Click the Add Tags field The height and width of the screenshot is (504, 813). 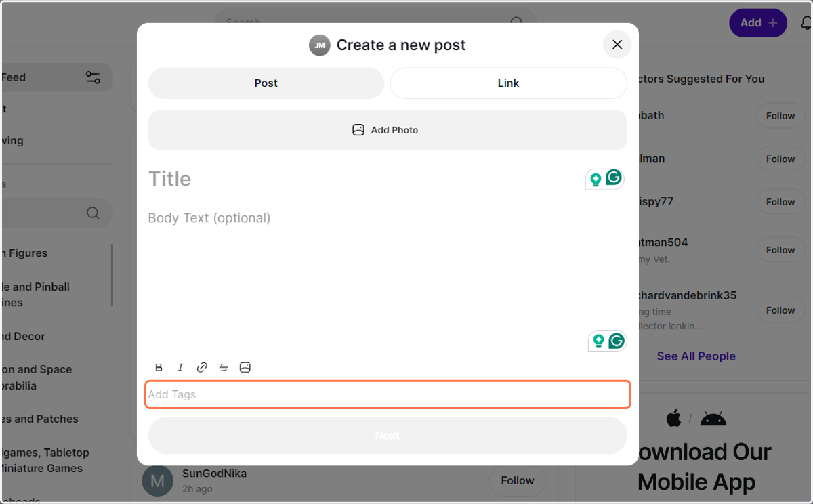(388, 395)
